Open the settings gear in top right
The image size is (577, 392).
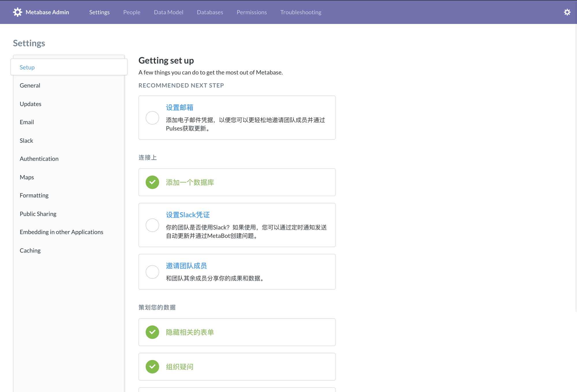(567, 12)
